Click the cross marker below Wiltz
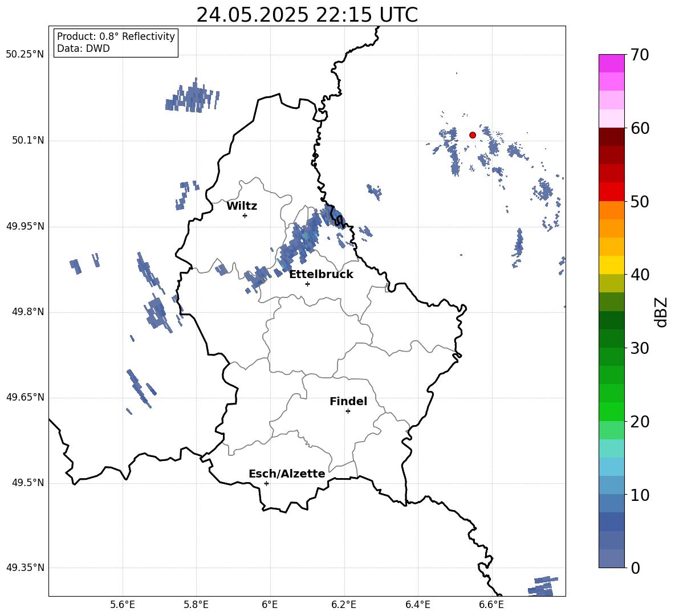 [x=245, y=215]
